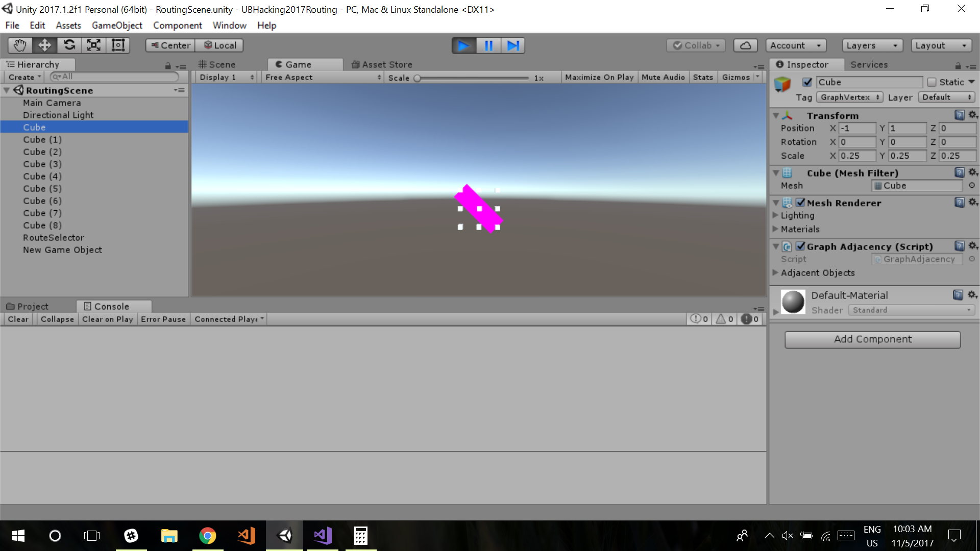Select the Hand tool in toolbar
Image resolution: width=980 pixels, height=551 pixels.
coord(20,45)
